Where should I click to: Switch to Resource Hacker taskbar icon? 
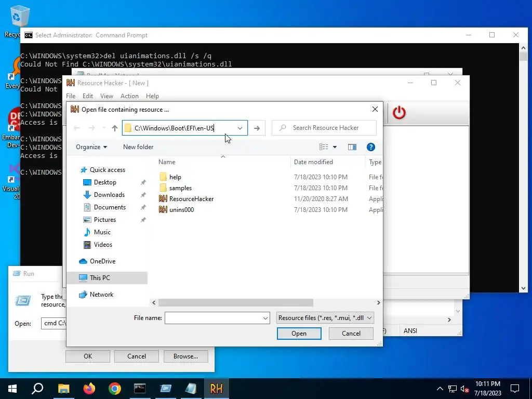tap(217, 389)
